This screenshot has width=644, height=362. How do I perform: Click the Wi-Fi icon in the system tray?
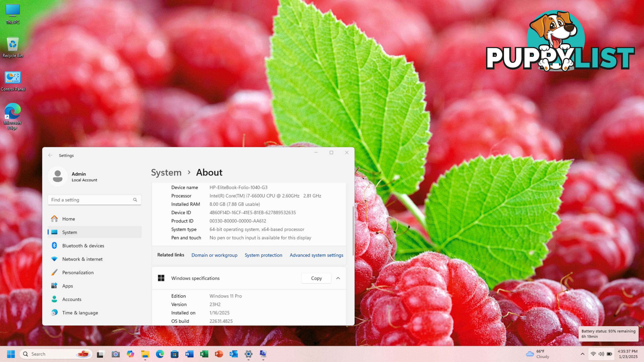(593, 354)
